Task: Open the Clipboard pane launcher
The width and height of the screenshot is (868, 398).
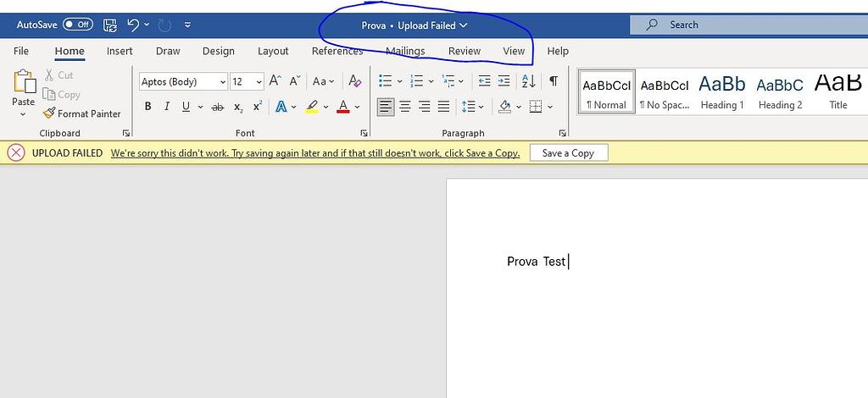Action: [126, 133]
